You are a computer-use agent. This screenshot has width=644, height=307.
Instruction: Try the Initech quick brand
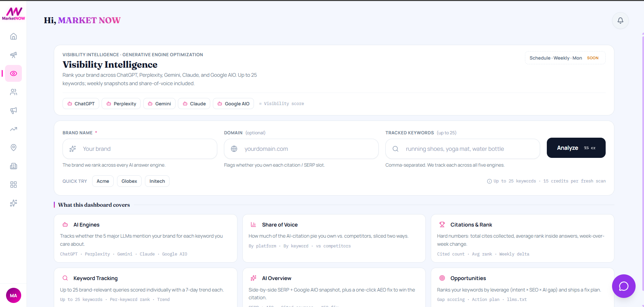pyautogui.click(x=157, y=181)
